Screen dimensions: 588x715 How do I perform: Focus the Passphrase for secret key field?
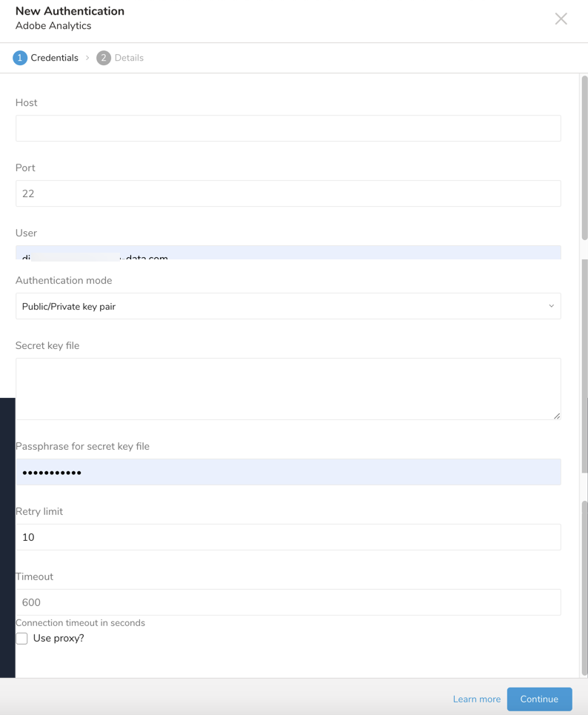pyautogui.click(x=287, y=472)
